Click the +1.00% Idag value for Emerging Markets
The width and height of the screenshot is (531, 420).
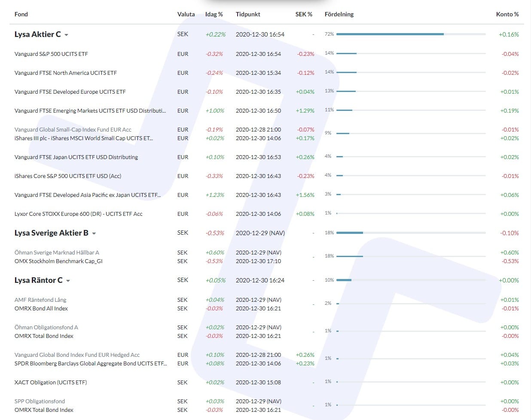[x=215, y=110]
